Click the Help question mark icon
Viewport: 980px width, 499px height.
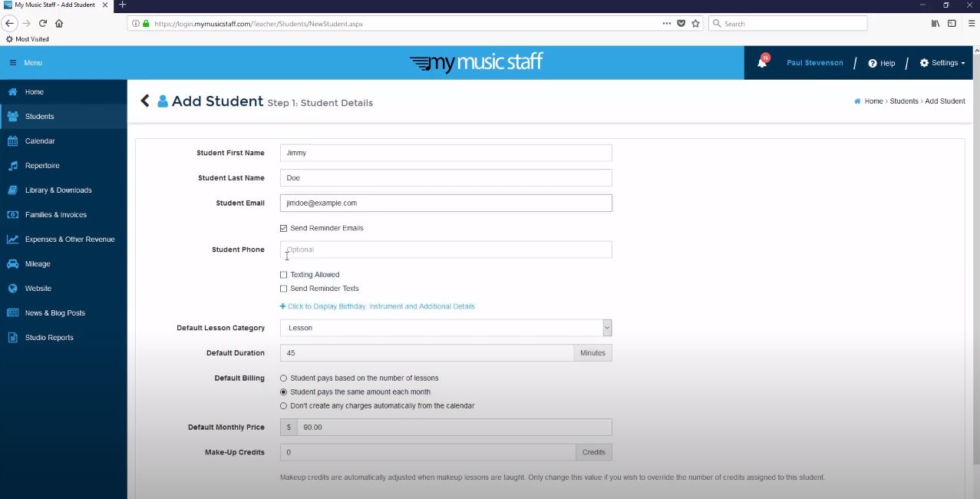click(x=873, y=63)
